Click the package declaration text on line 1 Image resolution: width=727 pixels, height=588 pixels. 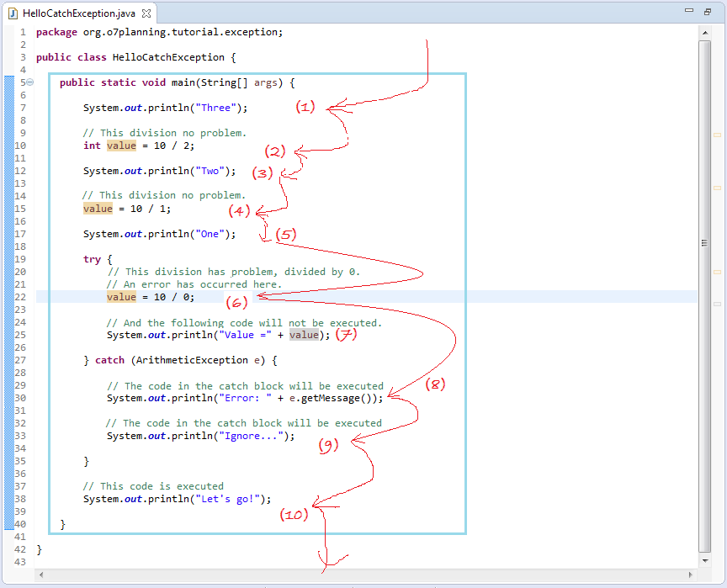(x=160, y=32)
